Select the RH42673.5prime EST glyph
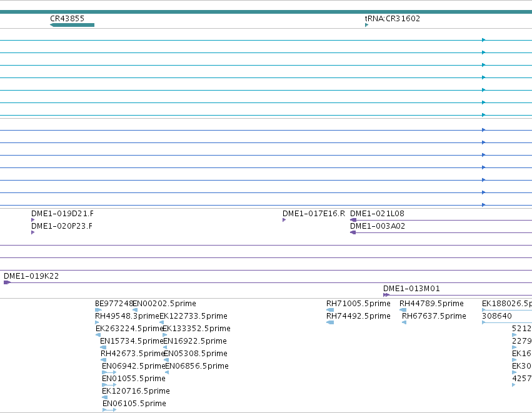The height and width of the screenshot is (413, 532). click(104, 360)
